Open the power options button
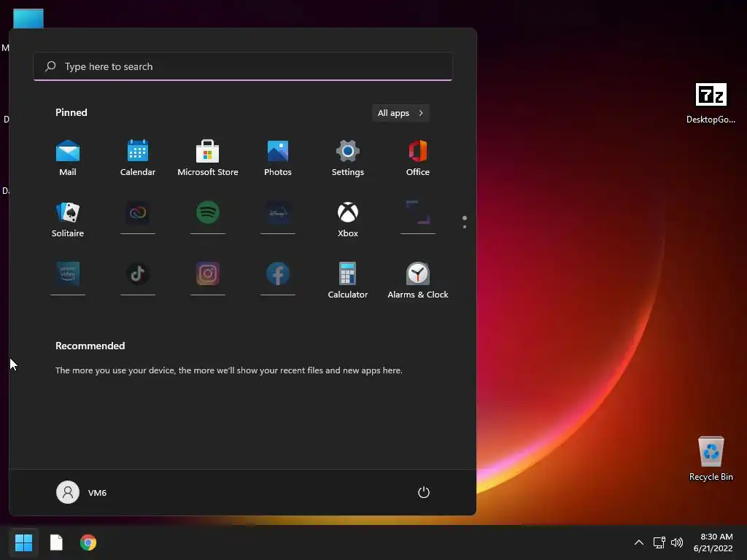 [x=424, y=492]
